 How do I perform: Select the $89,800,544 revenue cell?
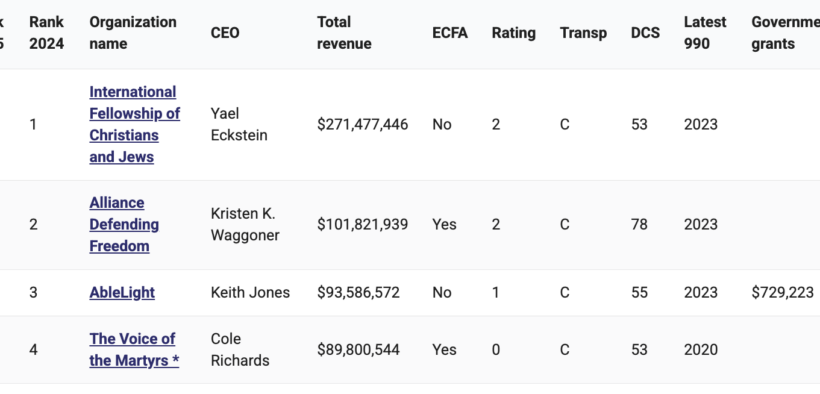(x=358, y=350)
